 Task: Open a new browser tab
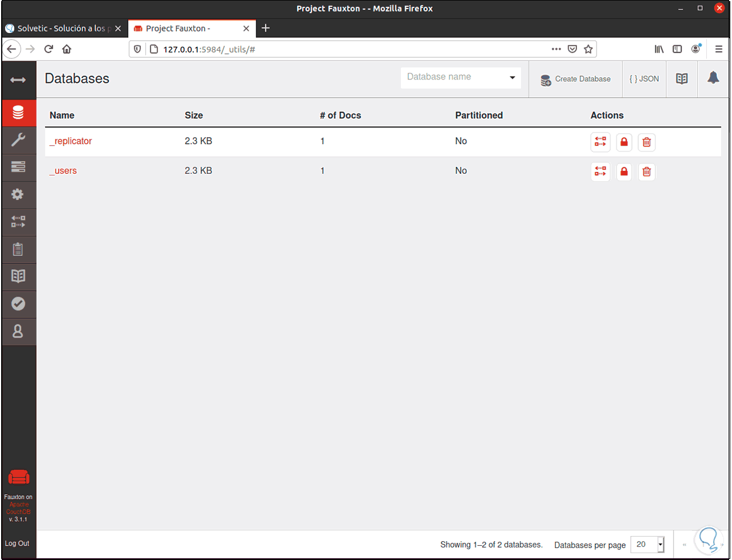coord(265,29)
